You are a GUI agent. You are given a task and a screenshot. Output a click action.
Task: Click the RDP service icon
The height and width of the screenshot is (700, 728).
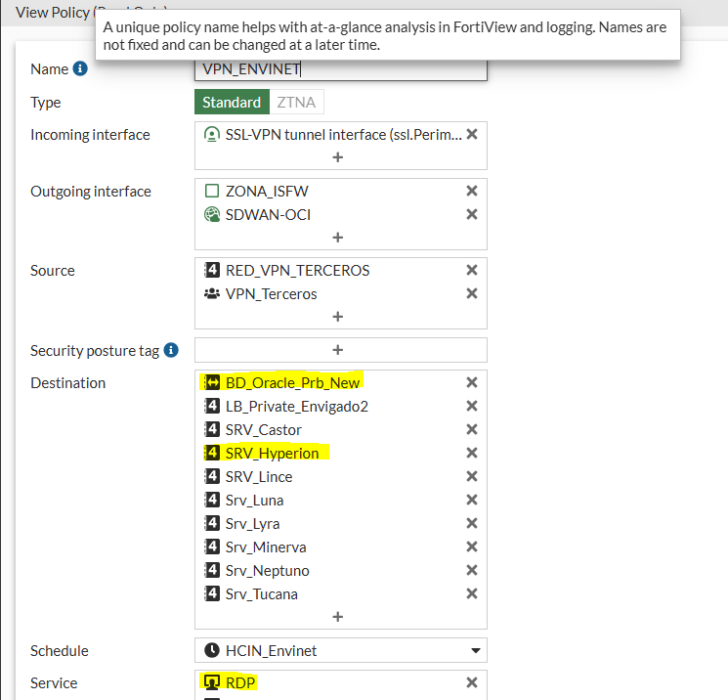point(212,682)
